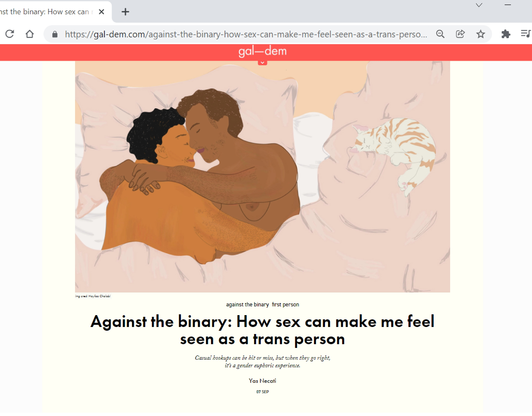
Task: Reload the page with the refresh icon
Action: tap(10, 34)
